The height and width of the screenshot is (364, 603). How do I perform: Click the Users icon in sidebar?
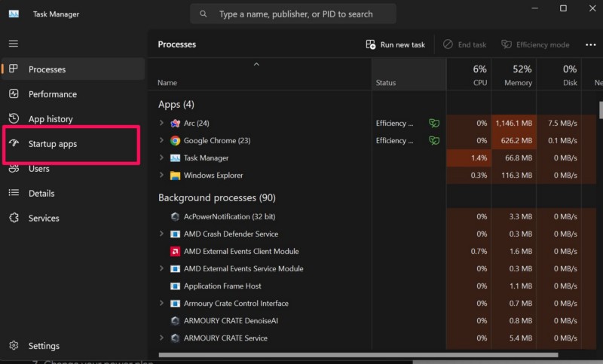[14, 169]
